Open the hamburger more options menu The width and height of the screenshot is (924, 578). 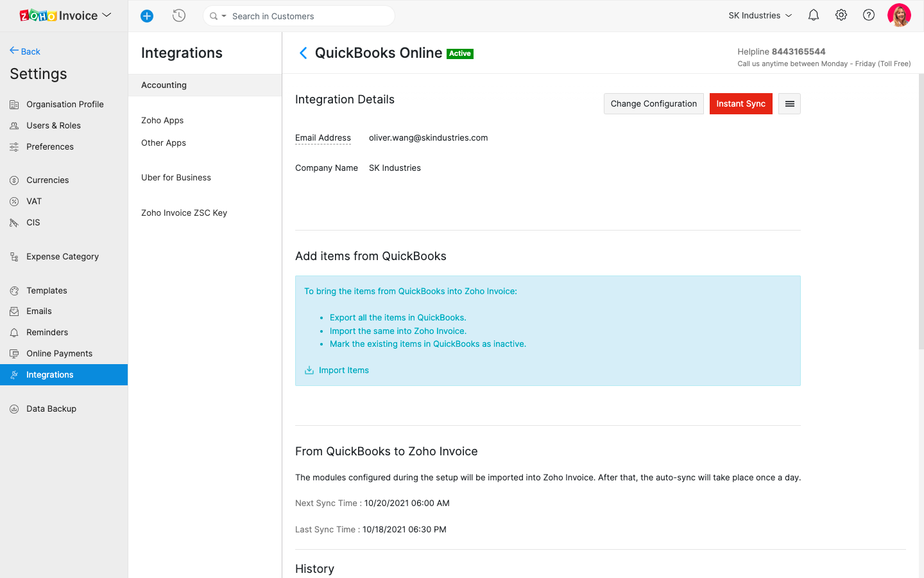(x=789, y=104)
